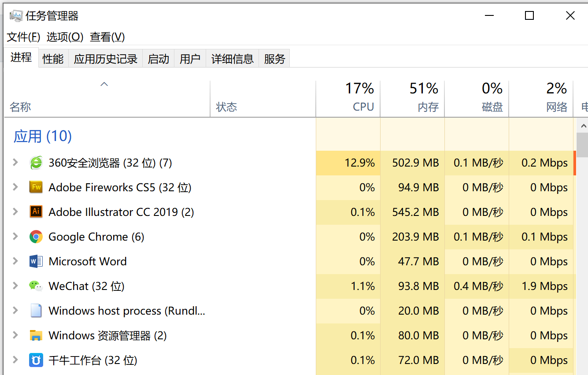Select the WeChat (32 位) row name
This screenshot has height=375, width=588.
click(x=86, y=286)
